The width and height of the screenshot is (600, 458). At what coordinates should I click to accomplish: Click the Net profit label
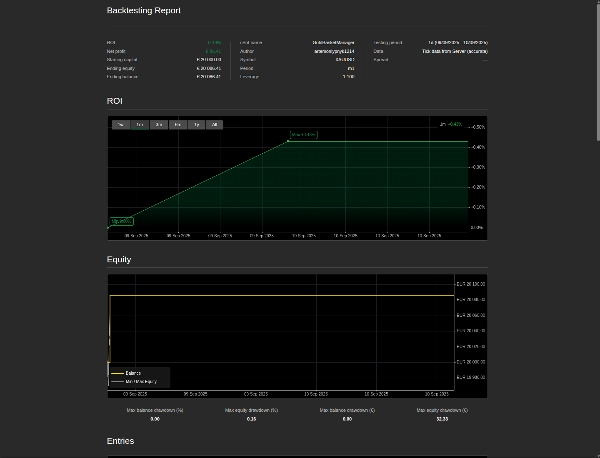(x=116, y=51)
